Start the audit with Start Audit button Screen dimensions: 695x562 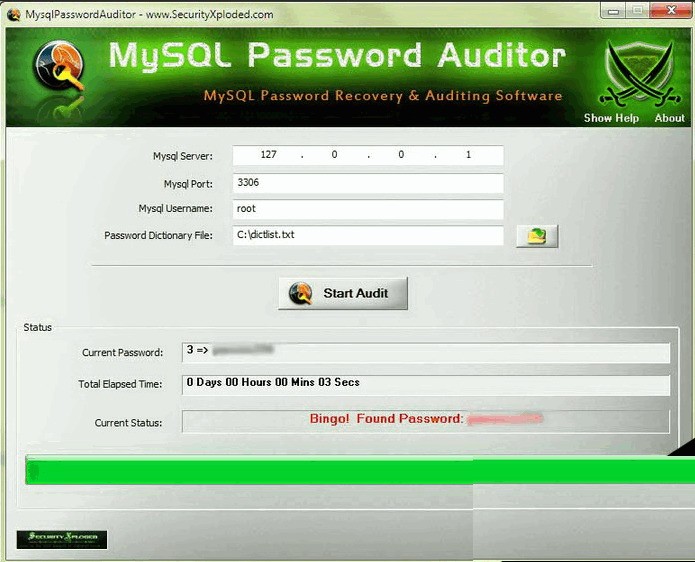tap(343, 293)
